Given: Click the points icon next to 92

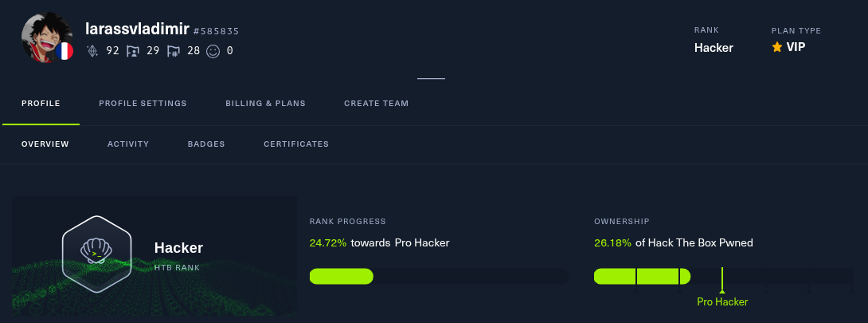Looking at the screenshot, I should (92, 51).
